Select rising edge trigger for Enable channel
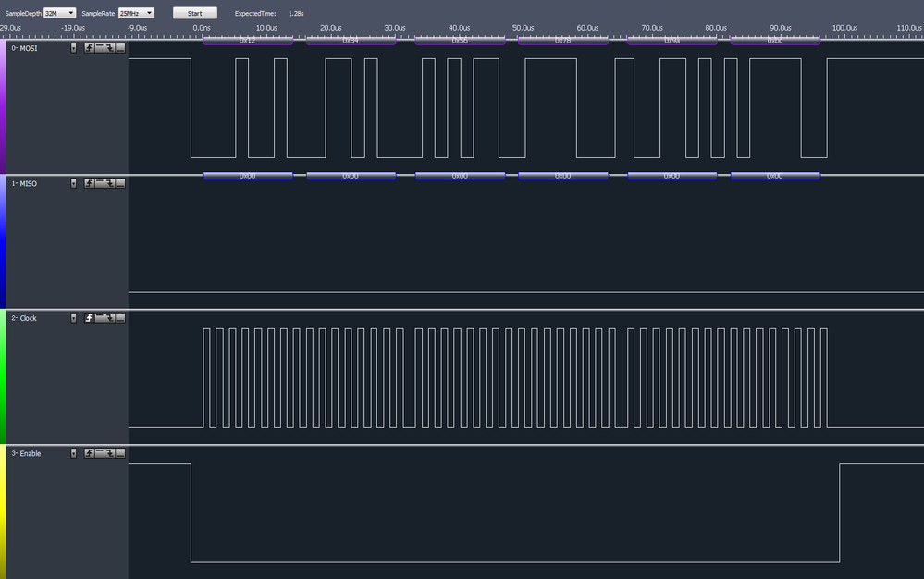The height and width of the screenshot is (579, 924). click(89, 453)
